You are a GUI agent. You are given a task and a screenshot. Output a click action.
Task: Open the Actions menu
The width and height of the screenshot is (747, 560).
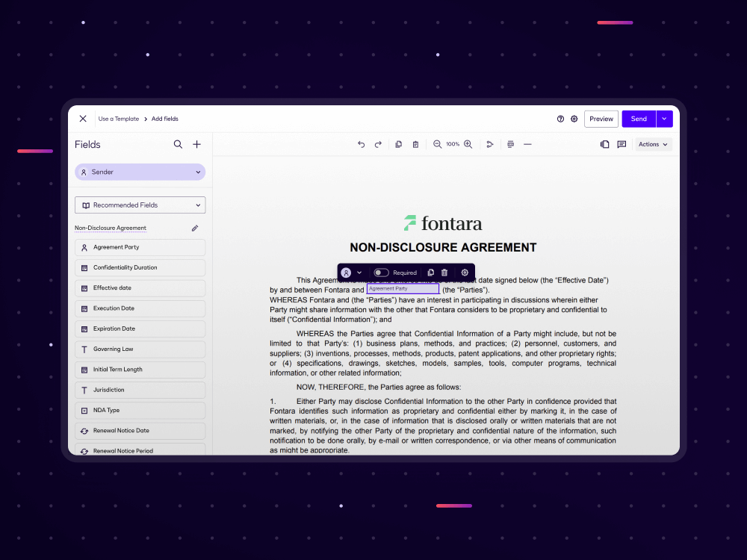click(653, 144)
